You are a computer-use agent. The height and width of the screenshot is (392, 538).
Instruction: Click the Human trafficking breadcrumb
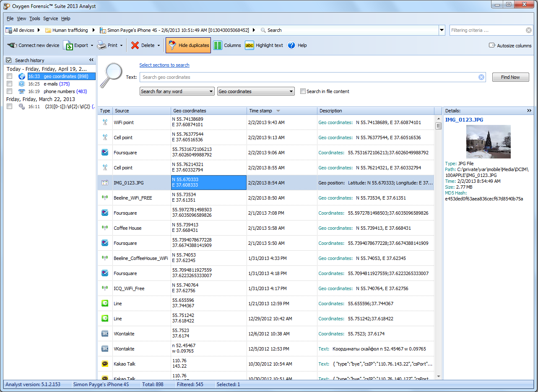coord(67,30)
